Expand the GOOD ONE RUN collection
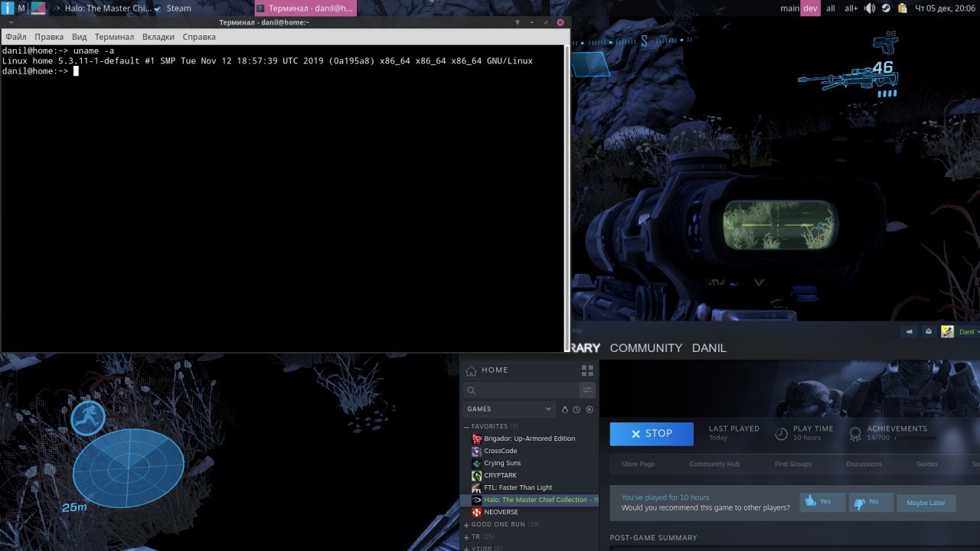Image resolution: width=980 pixels, height=551 pixels. 466,525
